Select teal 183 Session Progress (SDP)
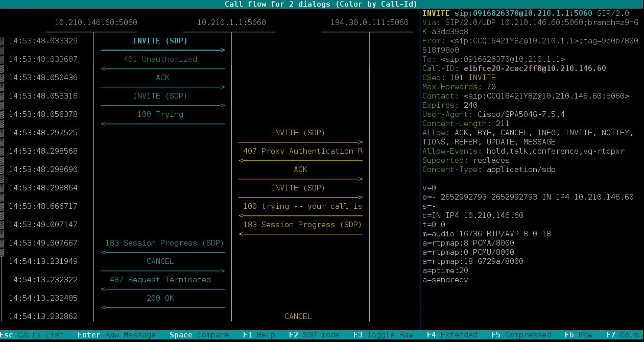The image size is (644, 342). click(x=164, y=243)
